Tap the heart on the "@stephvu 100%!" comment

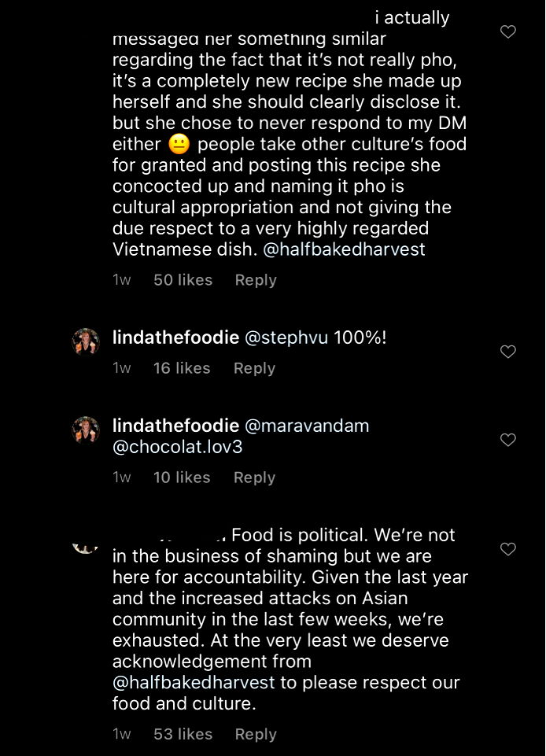pyautogui.click(x=508, y=352)
